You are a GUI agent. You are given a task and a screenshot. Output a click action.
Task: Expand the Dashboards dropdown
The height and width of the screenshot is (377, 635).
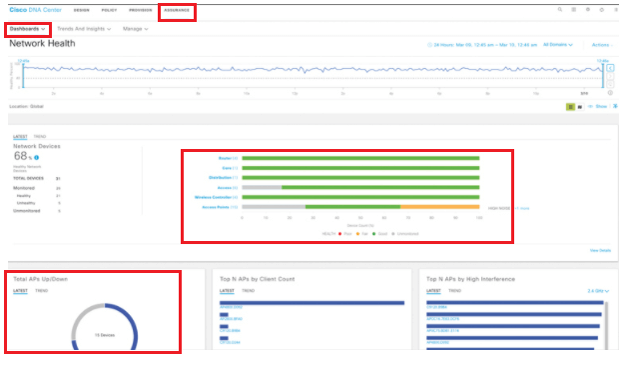[x=28, y=29]
